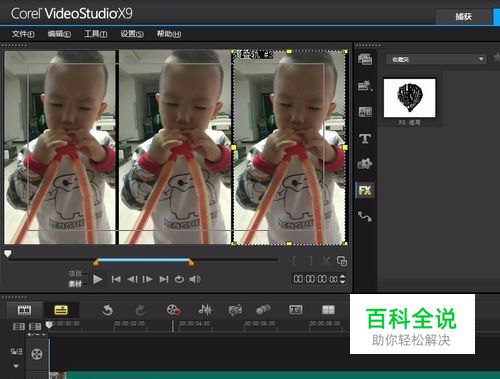Open the 设置(S) menu
Viewport: 500px width, 379px height.
coord(132,34)
